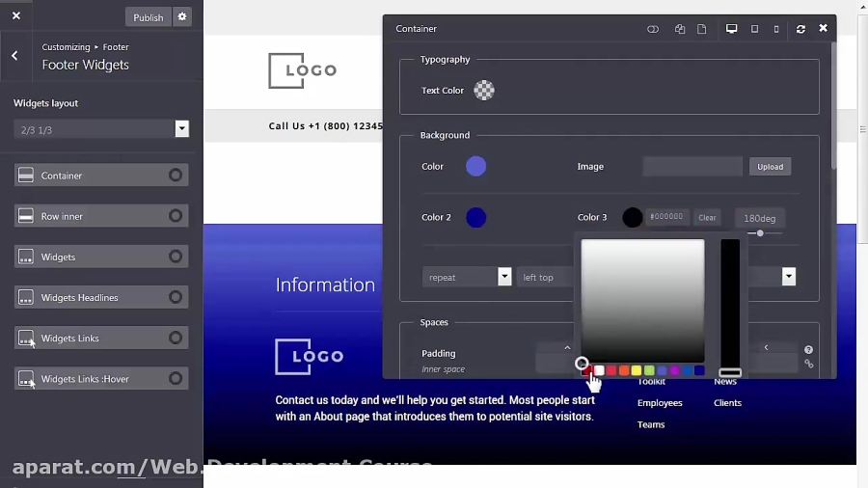This screenshot has height=488, width=868.
Task: Open the Row inner style item
Action: [101, 216]
